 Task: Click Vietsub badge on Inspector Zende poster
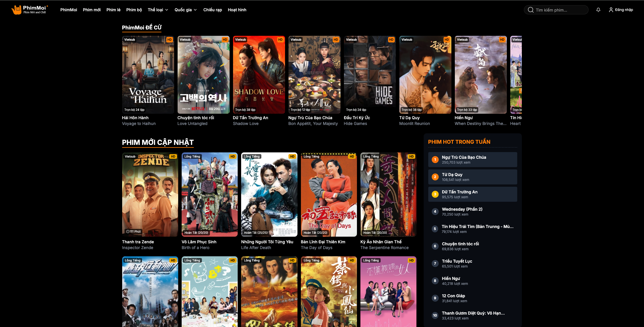pyautogui.click(x=130, y=156)
